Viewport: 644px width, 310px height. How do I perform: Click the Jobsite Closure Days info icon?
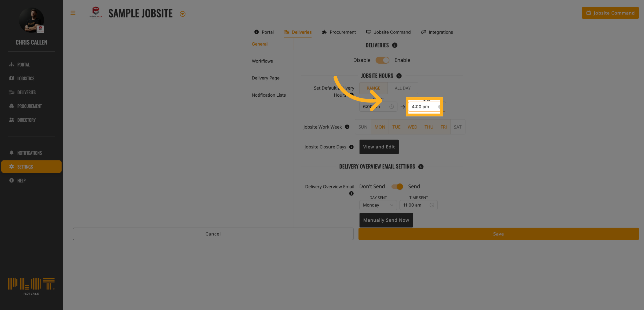[x=351, y=147]
